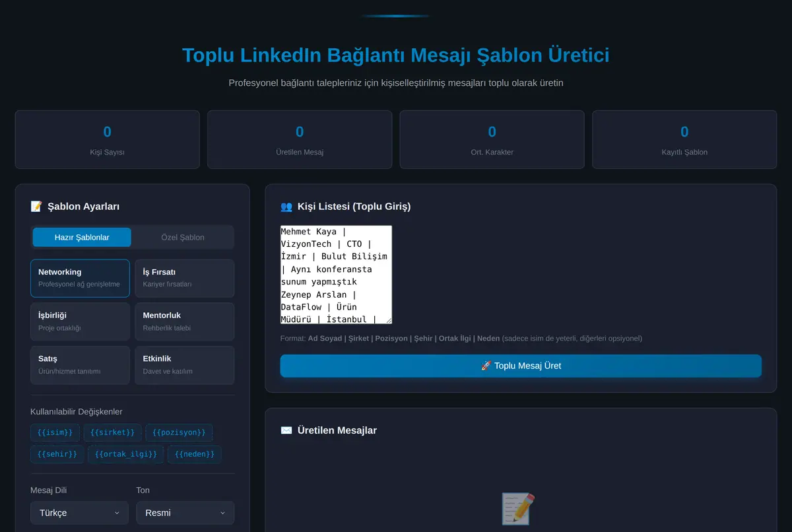Switch to Hazır Şablonlar tab
The height and width of the screenshot is (532, 792).
pyautogui.click(x=82, y=237)
